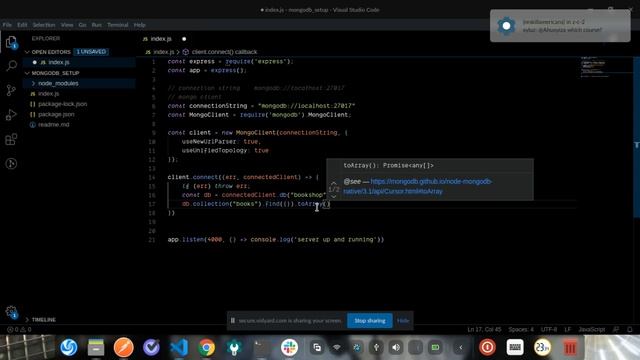Image resolution: width=640 pixels, height=360 pixels.
Task: Open index.js in MONGODB_SETUP file tree
Action: (49, 93)
